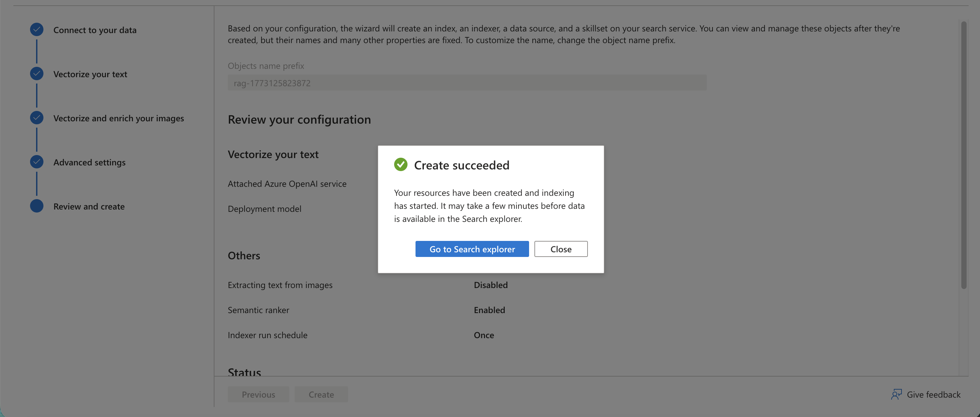Click the Give feedback person icon
The height and width of the screenshot is (417, 980).
pyautogui.click(x=896, y=395)
